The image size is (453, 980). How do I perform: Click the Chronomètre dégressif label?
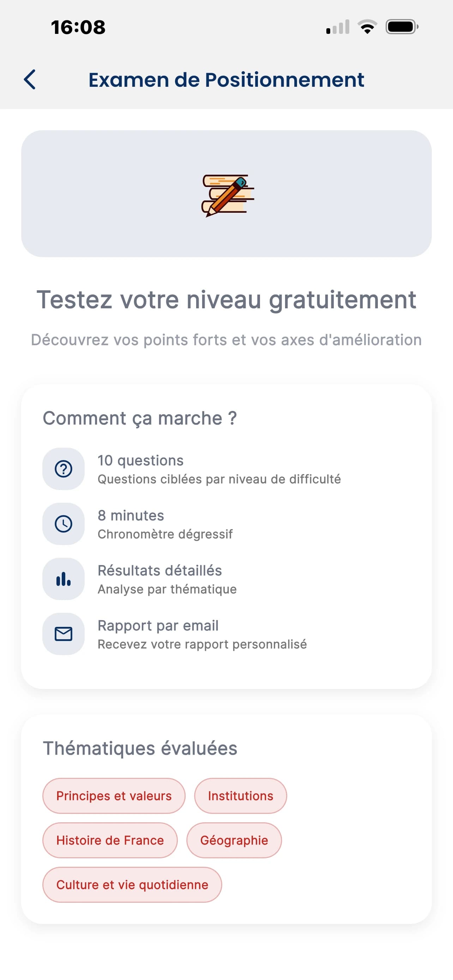point(165,534)
